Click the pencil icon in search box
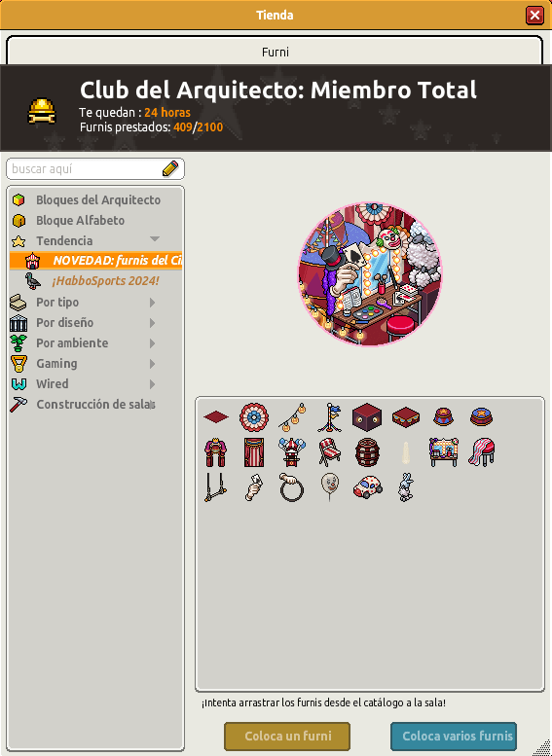Viewport: 552px width, 756px height. [169, 168]
